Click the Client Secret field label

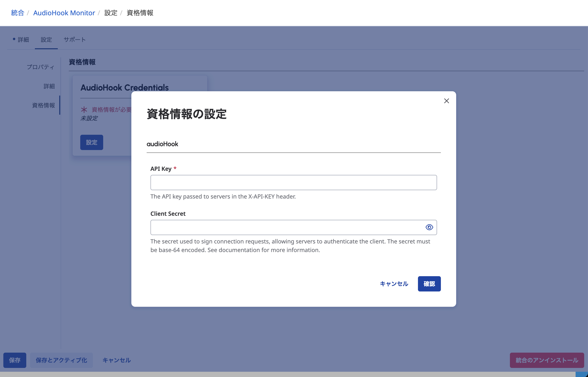[168, 214]
